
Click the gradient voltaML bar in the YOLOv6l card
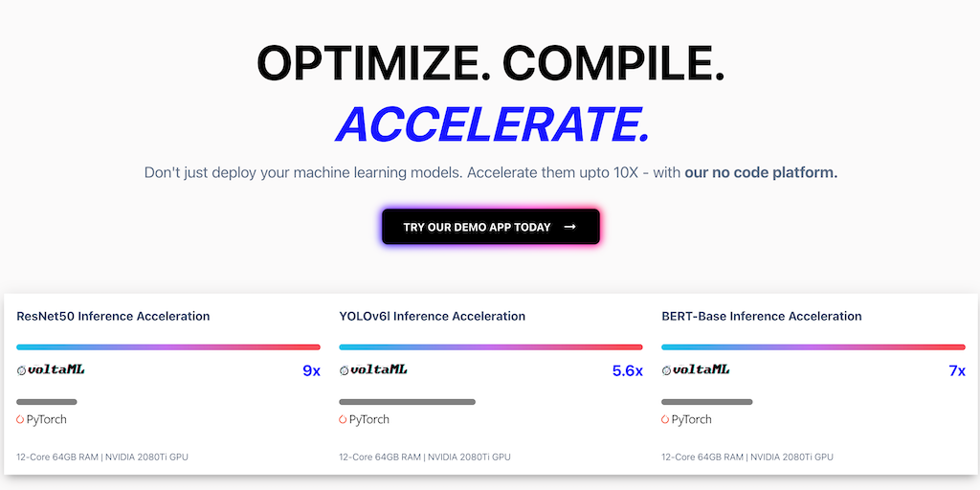click(x=491, y=346)
